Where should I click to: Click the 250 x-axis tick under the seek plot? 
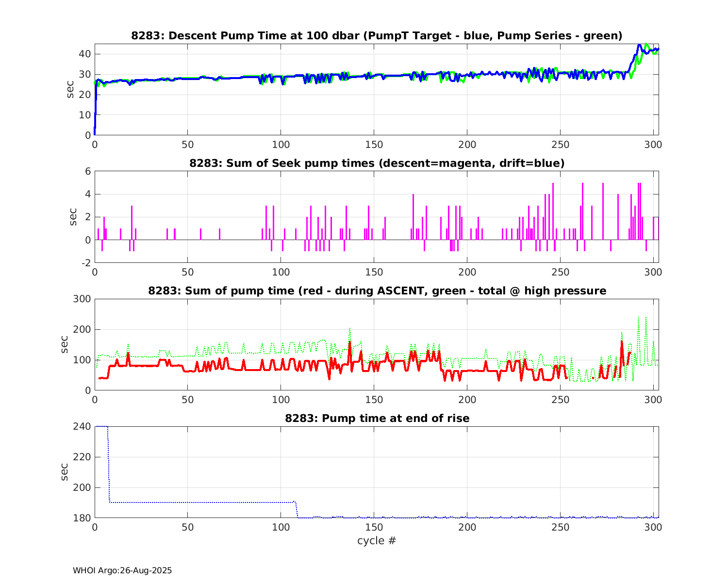click(560, 272)
